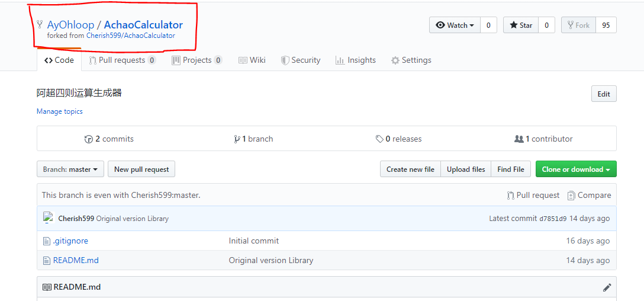
Task: Open the Settings tab
Action: [411, 60]
